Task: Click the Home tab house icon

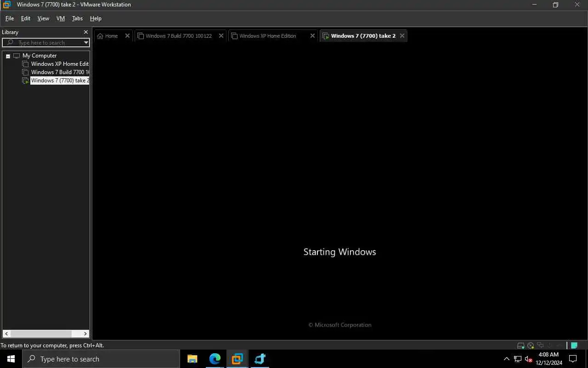Action: [x=100, y=36]
